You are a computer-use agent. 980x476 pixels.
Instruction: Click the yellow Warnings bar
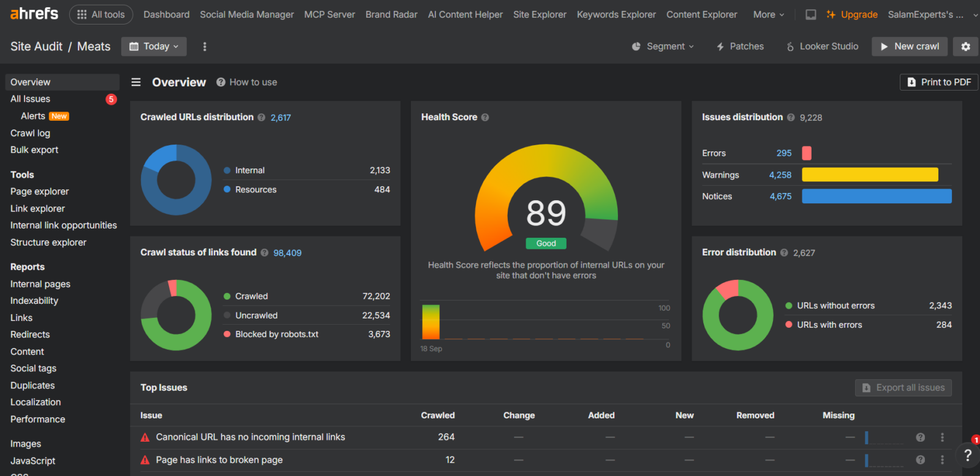870,175
